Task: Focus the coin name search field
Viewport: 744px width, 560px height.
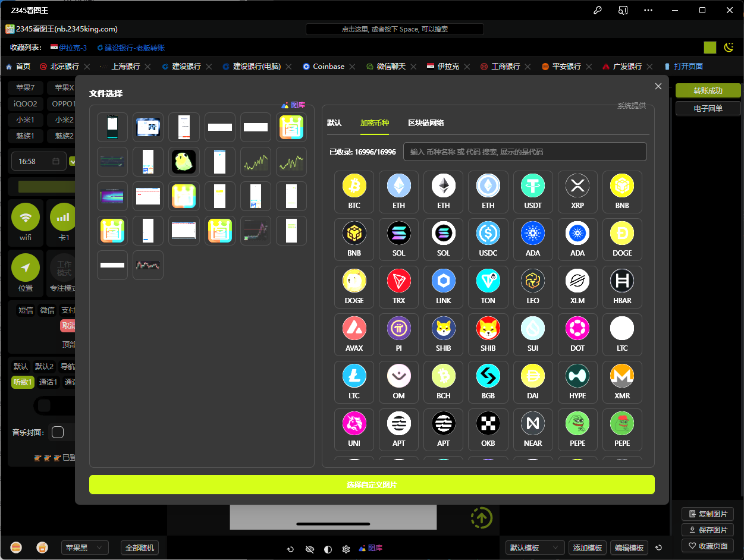Action: [x=525, y=152]
